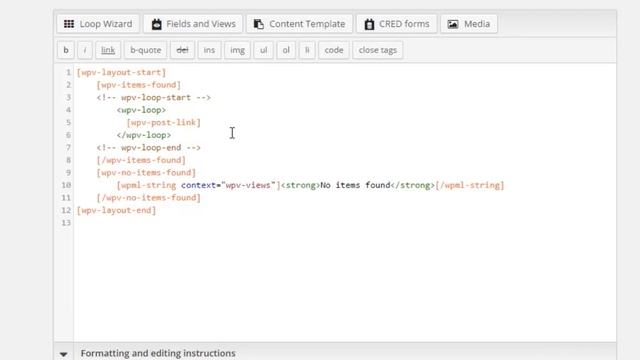Click the opening <wpv-loop> tag

point(141,110)
